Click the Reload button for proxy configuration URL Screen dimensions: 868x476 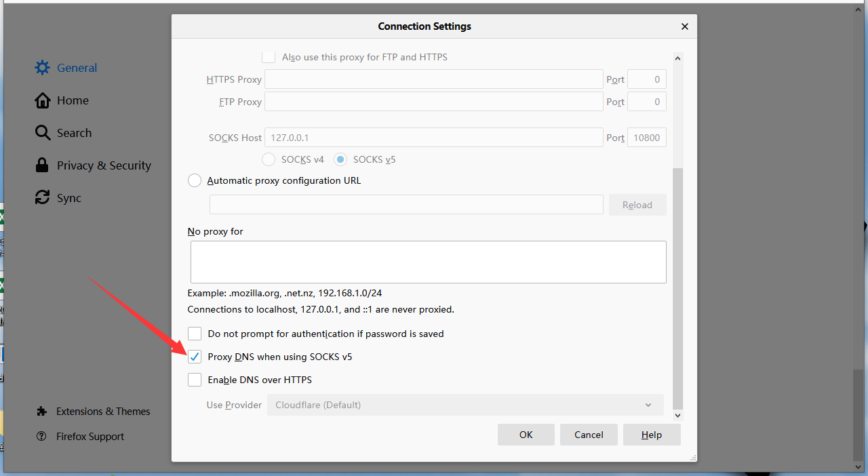coord(637,204)
